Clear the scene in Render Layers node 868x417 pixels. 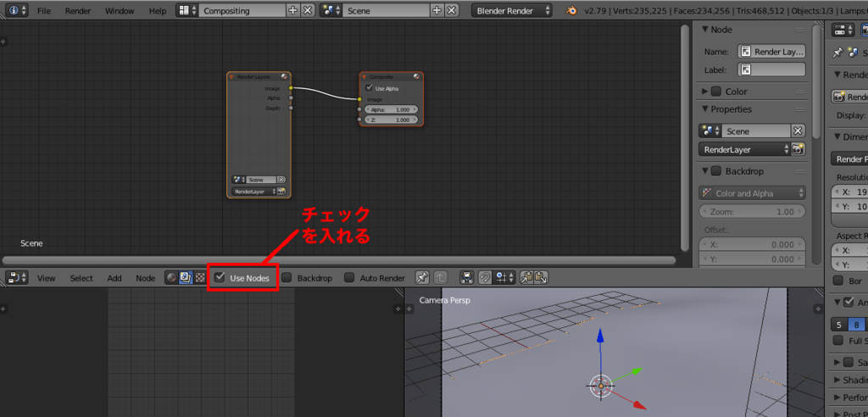[281, 180]
